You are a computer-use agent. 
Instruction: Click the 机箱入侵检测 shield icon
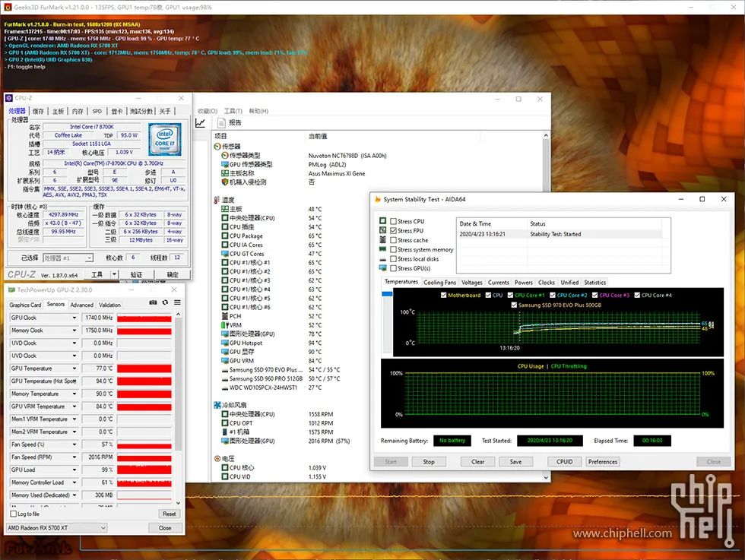click(x=225, y=182)
